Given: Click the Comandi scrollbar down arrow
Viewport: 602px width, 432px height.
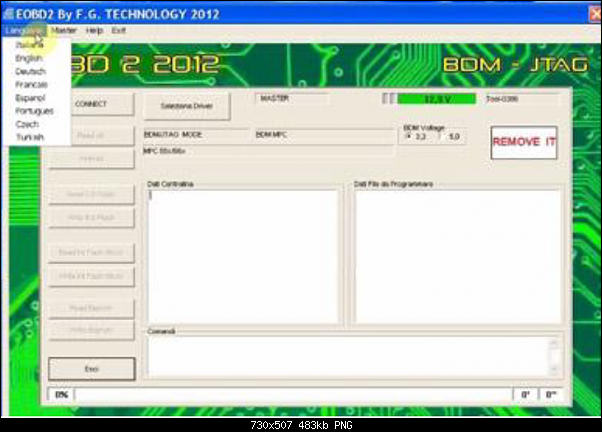Looking at the screenshot, I should tap(554, 369).
